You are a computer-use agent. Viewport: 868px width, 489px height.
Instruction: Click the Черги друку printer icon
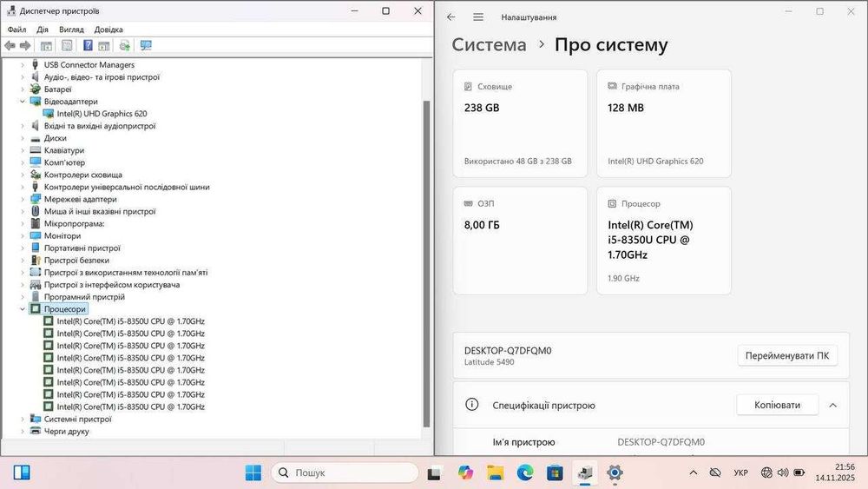point(36,431)
